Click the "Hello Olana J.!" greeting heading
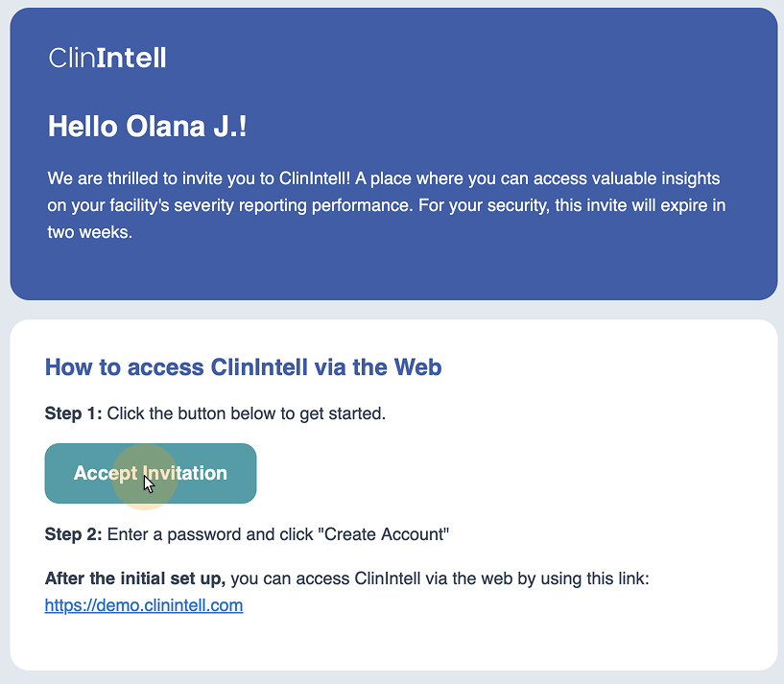Image resolution: width=784 pixels, height=684 pixels. pyautogui.click(x=147, y=126)
